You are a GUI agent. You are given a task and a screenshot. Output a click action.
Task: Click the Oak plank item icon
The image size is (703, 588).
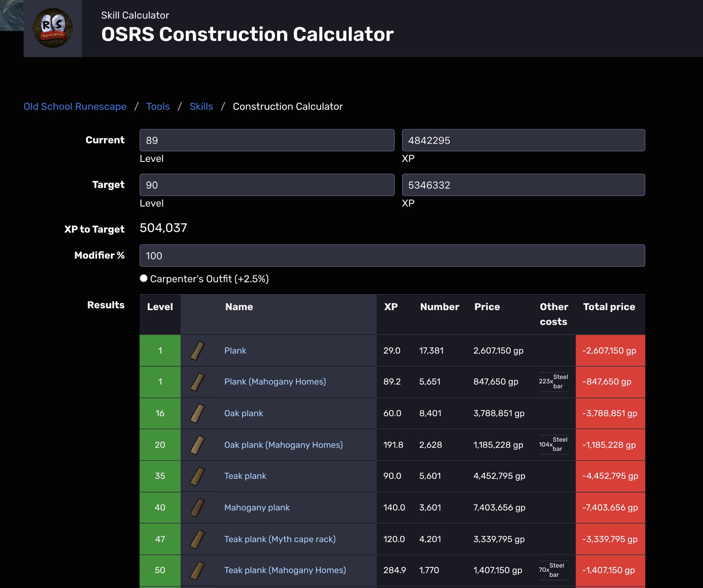[198, 413]
